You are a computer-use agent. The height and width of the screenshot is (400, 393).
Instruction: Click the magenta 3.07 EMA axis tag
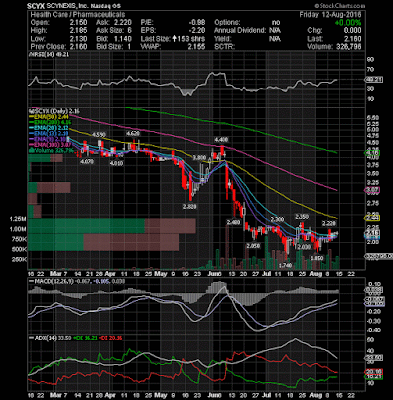click(x=372, y=190)
